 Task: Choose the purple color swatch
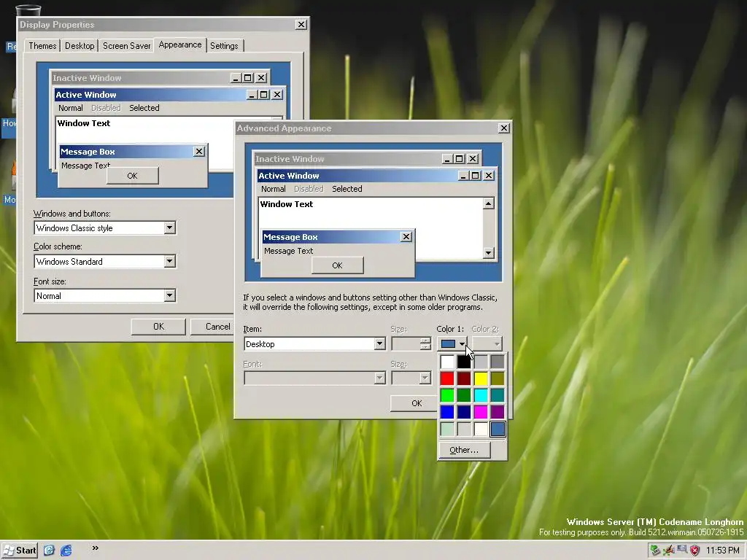(x=498, y=412)
